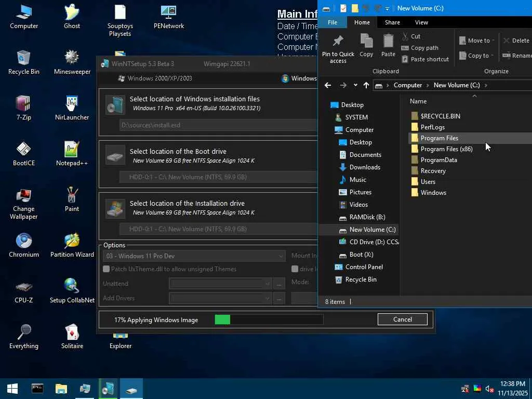Open the Everything search desktop icon
This screenshot has width=532, height=399.
[24, 336]
